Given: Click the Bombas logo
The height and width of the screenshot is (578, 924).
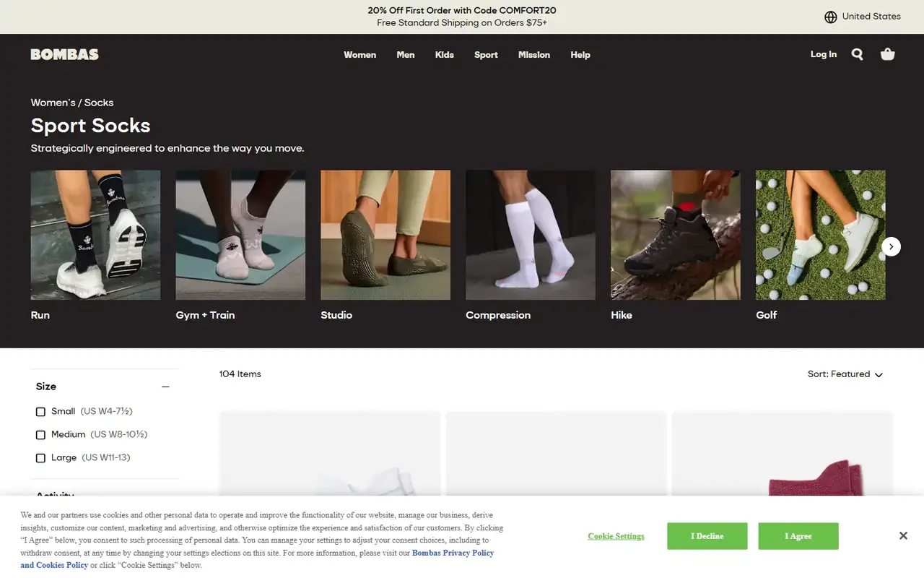Looking at the screenshot, I should (64, 54).
